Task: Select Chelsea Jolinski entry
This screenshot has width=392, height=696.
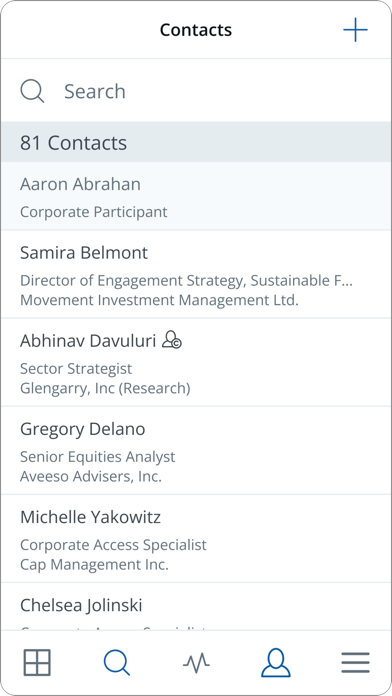Action: point(196,607)
